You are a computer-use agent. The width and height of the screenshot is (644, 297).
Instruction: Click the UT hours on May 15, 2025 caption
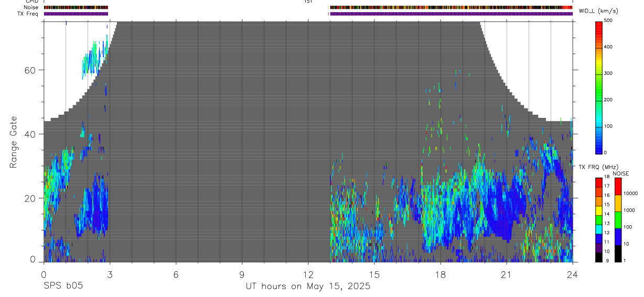pos(308,286)
